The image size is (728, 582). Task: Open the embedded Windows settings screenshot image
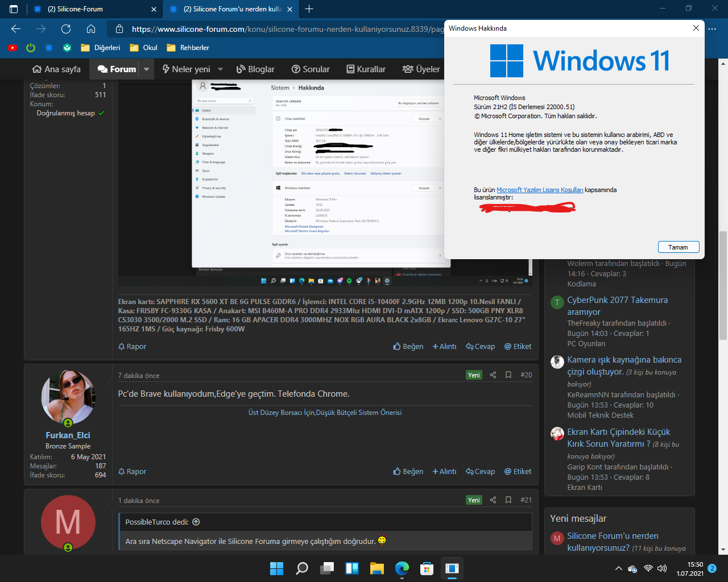pos(326,182)
